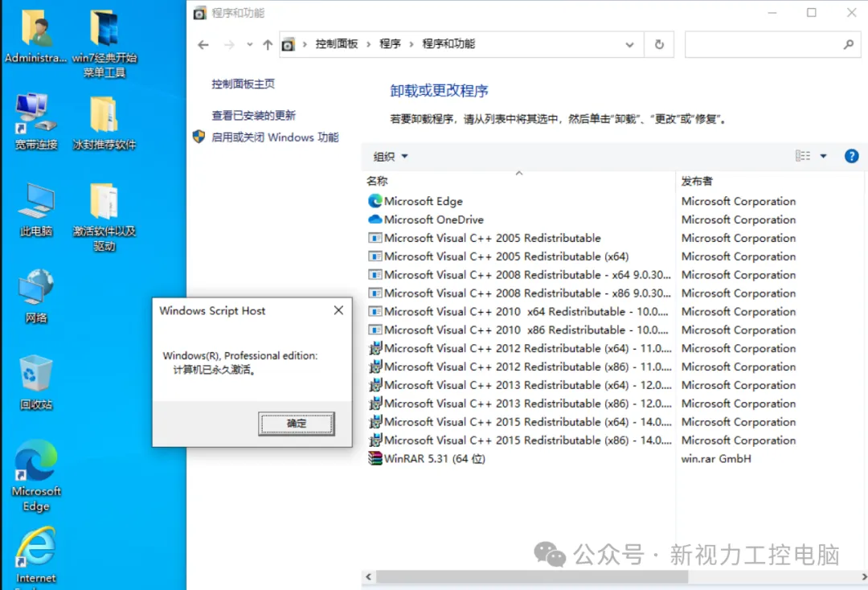Select the 宽带连接 desktop shortcut
This screenshot has height=590, width=868.
36,121
